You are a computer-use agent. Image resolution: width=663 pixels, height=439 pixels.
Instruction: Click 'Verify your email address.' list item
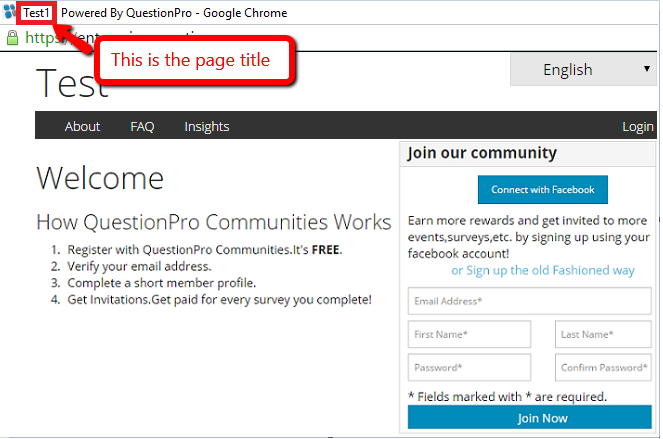point(139,266)
